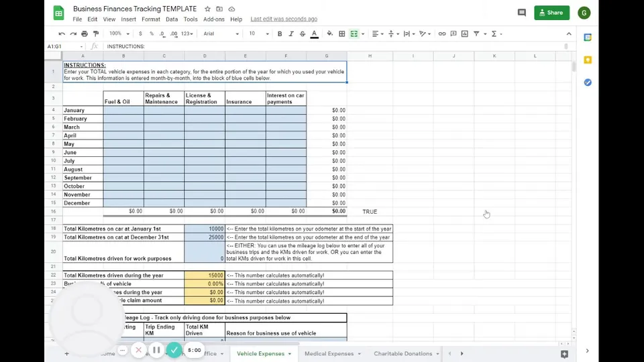
Task: Select the paint format tool
Action: (96, 34)
